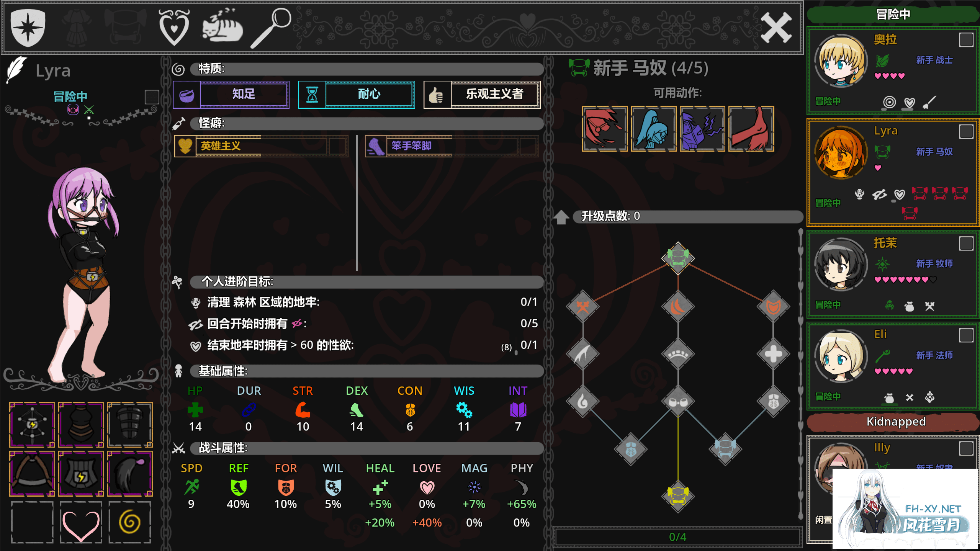Collapse the Kidnapped group header

click(x=893, y=422)
